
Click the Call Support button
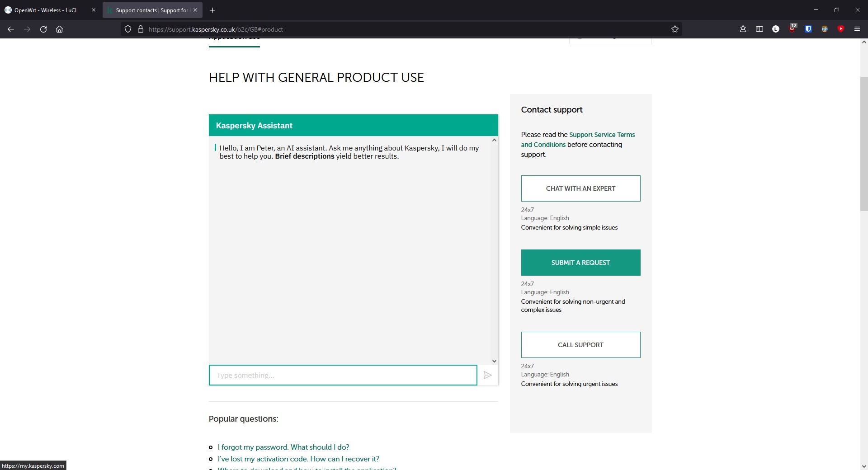[x=580, y=345]
